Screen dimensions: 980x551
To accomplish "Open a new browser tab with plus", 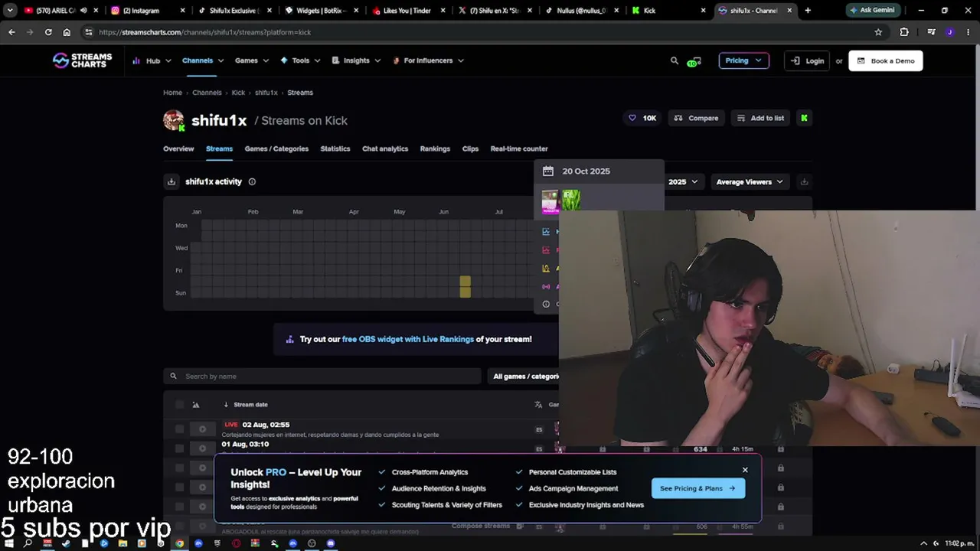I will click(808, 11).
